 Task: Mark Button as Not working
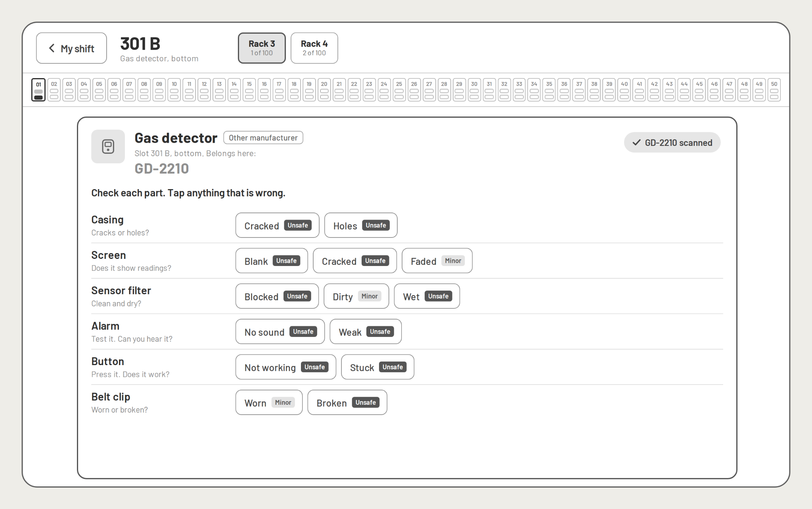click(x=286, y=367)
